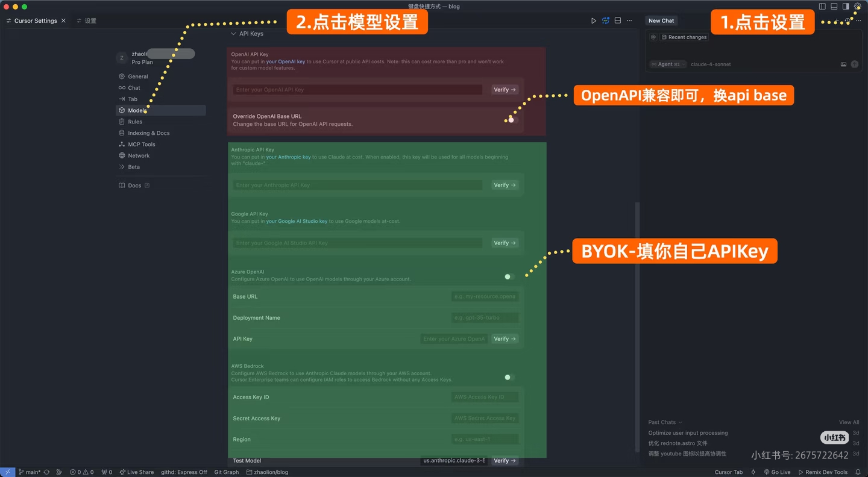Click the Rules clipboard icon in sidebar
This screenshot has height=477, width=868.
[x=122, y=122]
